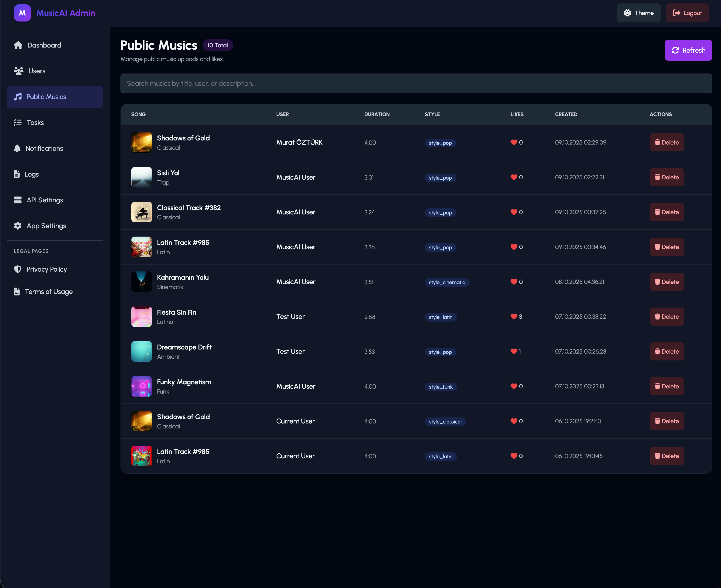
Task: Click the Funky Magnetism cover thumbnail
Action: (141, 386)
